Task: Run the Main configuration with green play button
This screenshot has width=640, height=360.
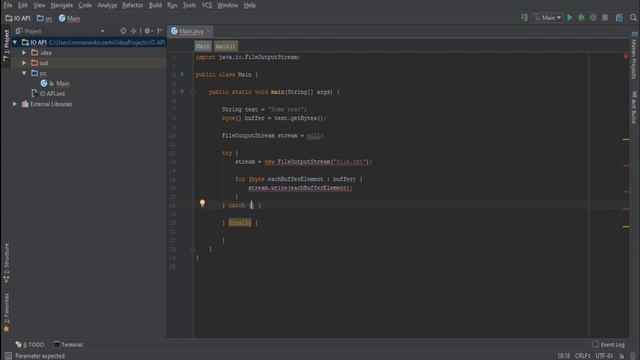Action: 570,18
